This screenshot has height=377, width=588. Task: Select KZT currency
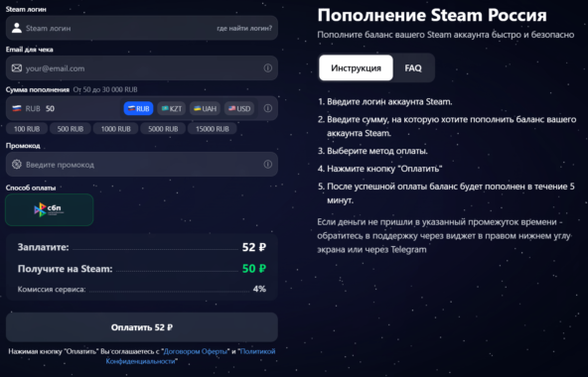coord(172,109)
